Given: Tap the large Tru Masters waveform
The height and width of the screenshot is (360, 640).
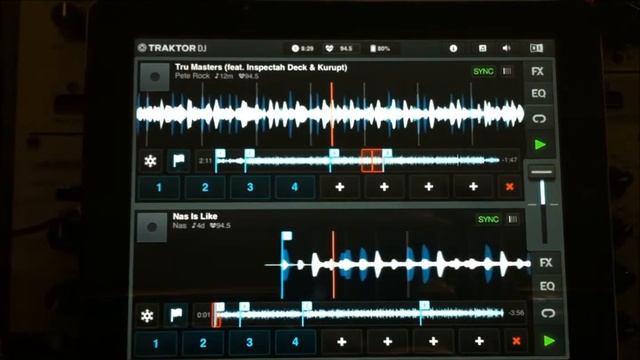Looking at the screenshot, I should coord(331,114).
